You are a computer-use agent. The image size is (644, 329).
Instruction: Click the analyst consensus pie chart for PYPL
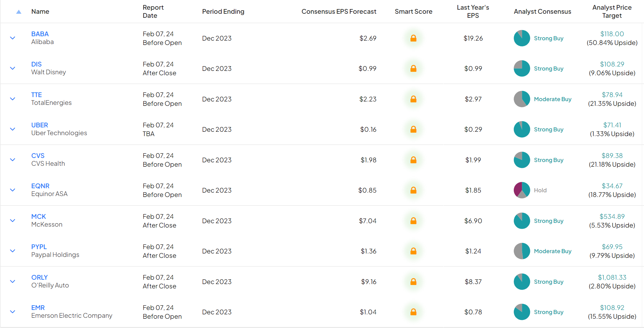522,251
